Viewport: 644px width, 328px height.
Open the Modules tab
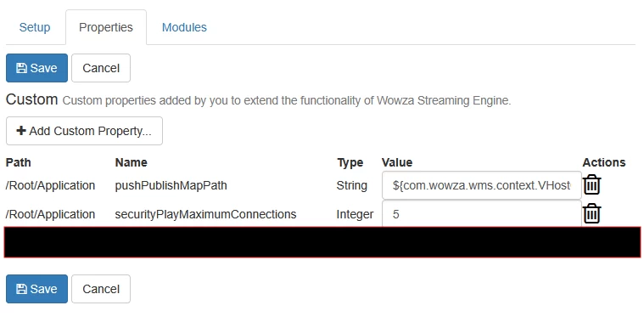click(x=184, y=27)
